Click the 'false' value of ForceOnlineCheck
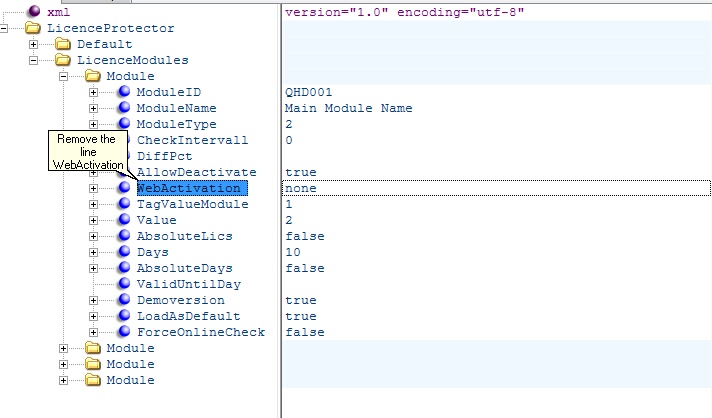Viewport: 712px width, 418px height. click(x=305, y=332)
